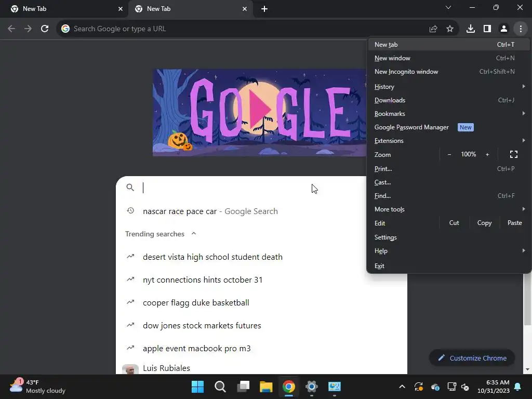This screenshot has height=399, width=532.
Task: Open the notifications bell icon
Action: click(518, 387)
